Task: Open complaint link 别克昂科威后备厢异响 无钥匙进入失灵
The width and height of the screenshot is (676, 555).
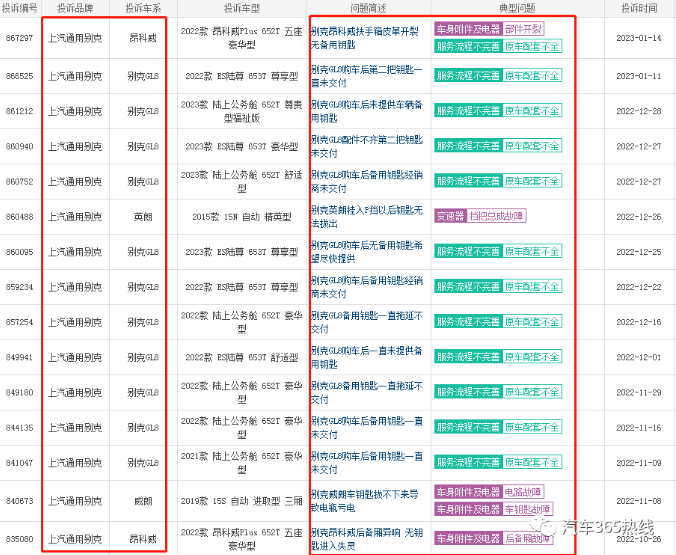Action: click(x=367, y=539)
